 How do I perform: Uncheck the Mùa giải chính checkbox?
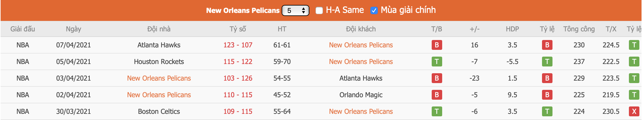coord(374,10)
